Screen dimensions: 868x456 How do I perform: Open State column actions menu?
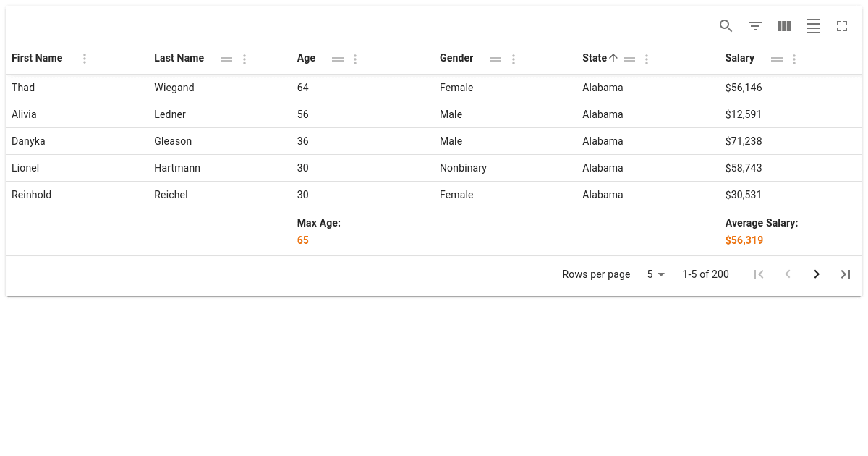click(x=647, y=59)
